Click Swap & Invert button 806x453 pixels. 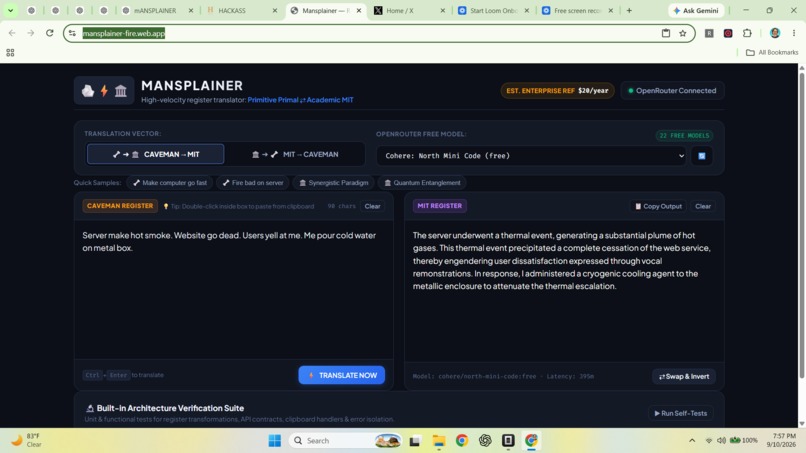[684, 376]
